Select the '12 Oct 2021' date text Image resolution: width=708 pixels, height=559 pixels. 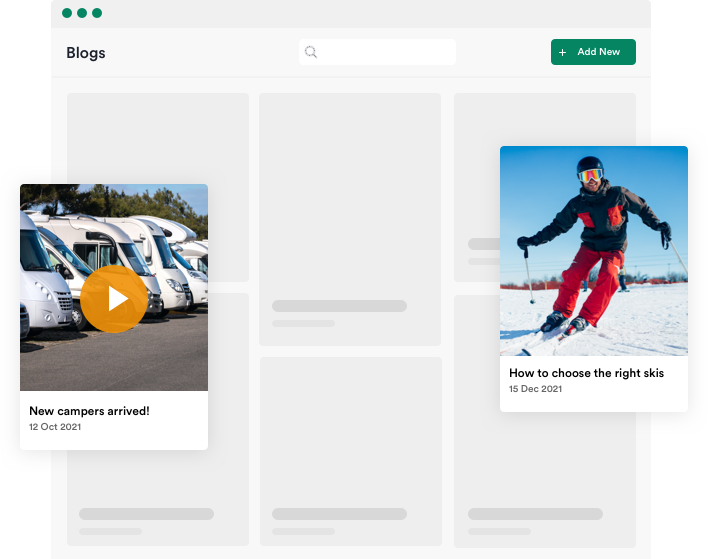(55, 427)
